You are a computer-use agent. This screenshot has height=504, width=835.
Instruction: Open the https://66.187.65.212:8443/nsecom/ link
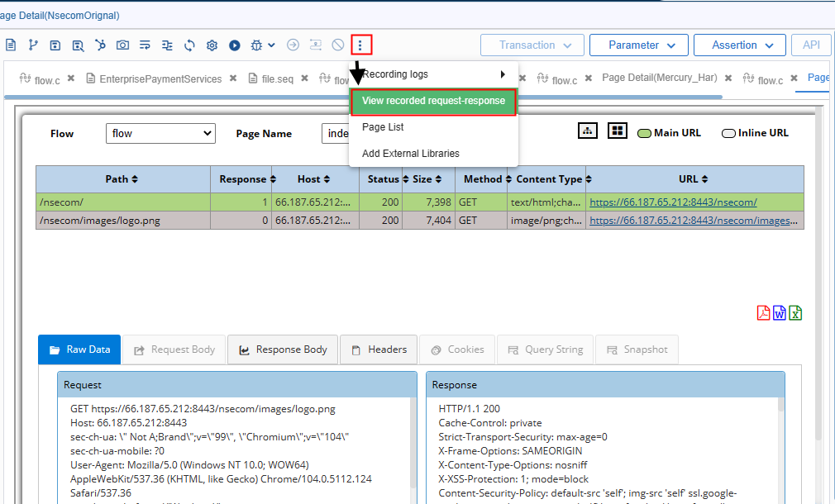pyautogui.click(x=673, y=202)
